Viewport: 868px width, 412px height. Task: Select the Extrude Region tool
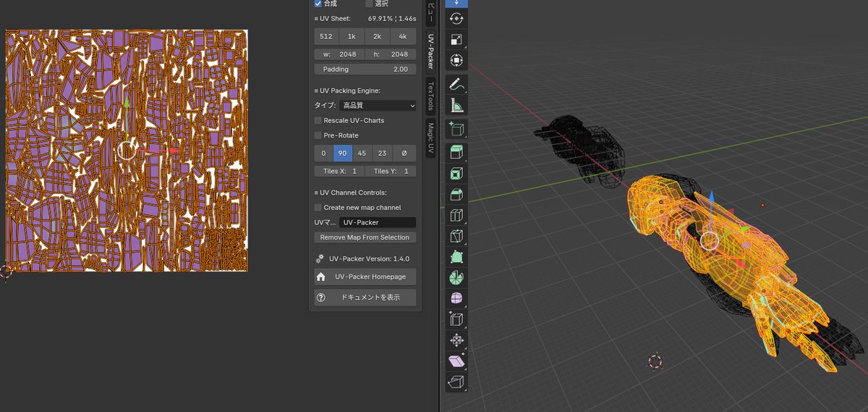point(456,153)
